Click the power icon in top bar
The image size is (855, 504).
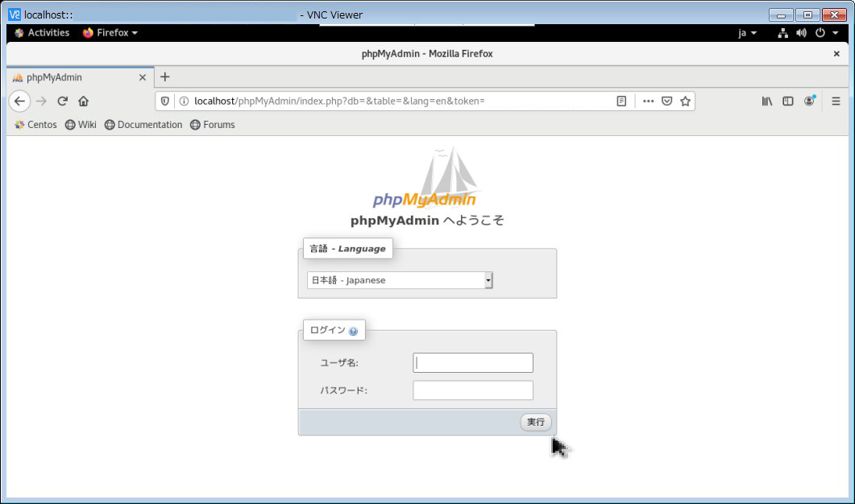[x=820, y=33]
